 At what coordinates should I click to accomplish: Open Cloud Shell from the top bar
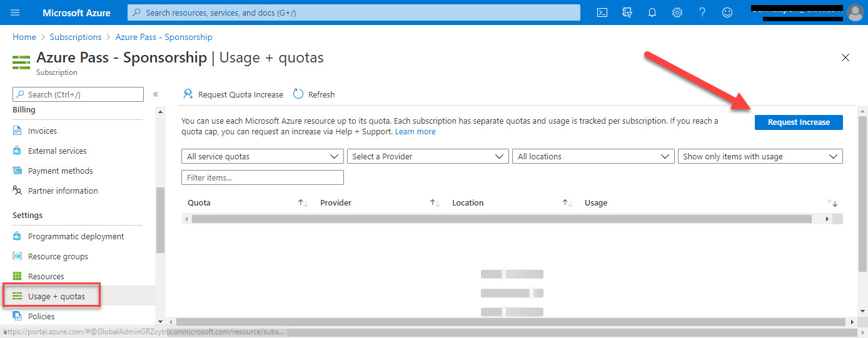602,12
